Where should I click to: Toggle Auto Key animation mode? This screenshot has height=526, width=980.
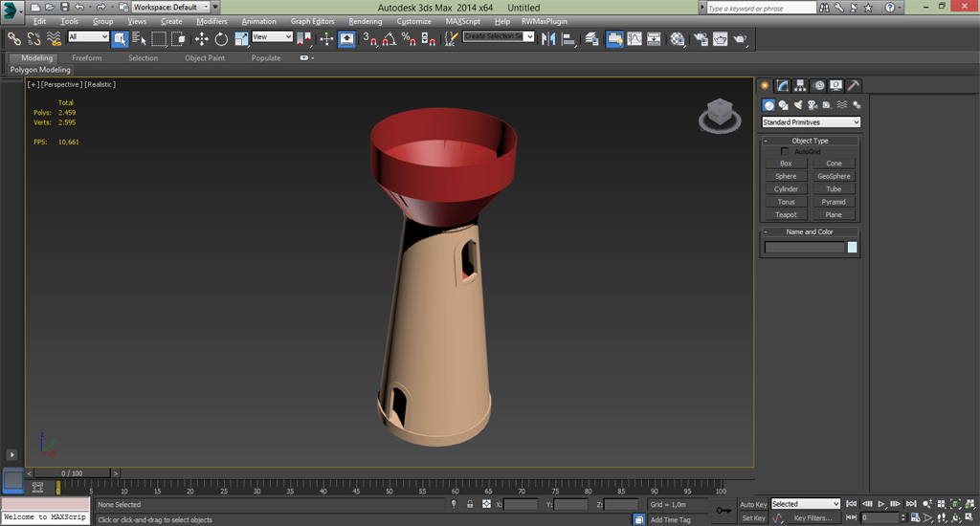click(x=753, y=504)
